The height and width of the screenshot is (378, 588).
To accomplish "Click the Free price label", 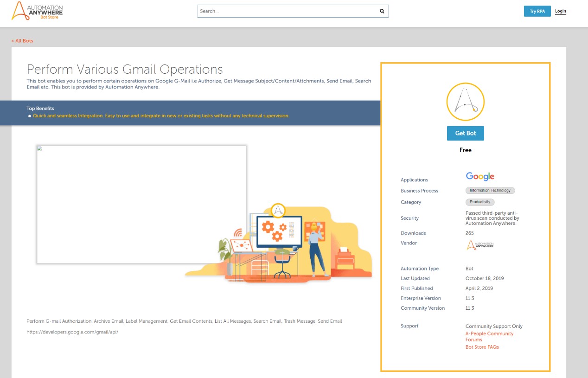I will (x=465, y=150).
